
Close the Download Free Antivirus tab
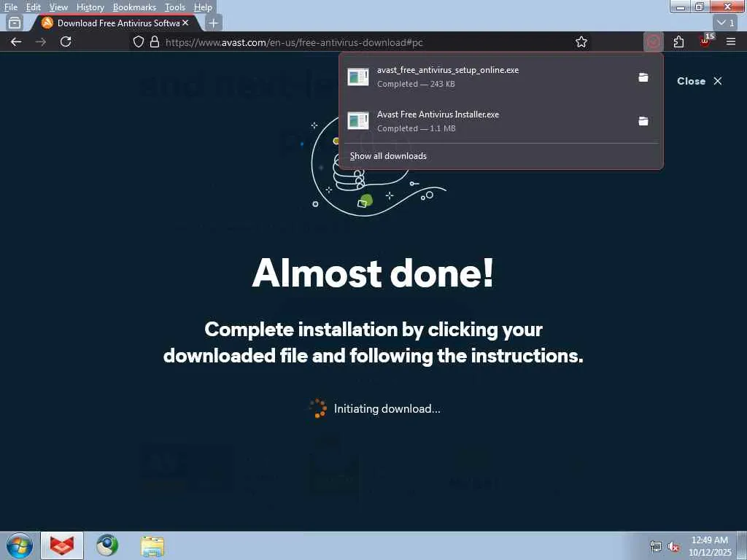click(185, 23)
